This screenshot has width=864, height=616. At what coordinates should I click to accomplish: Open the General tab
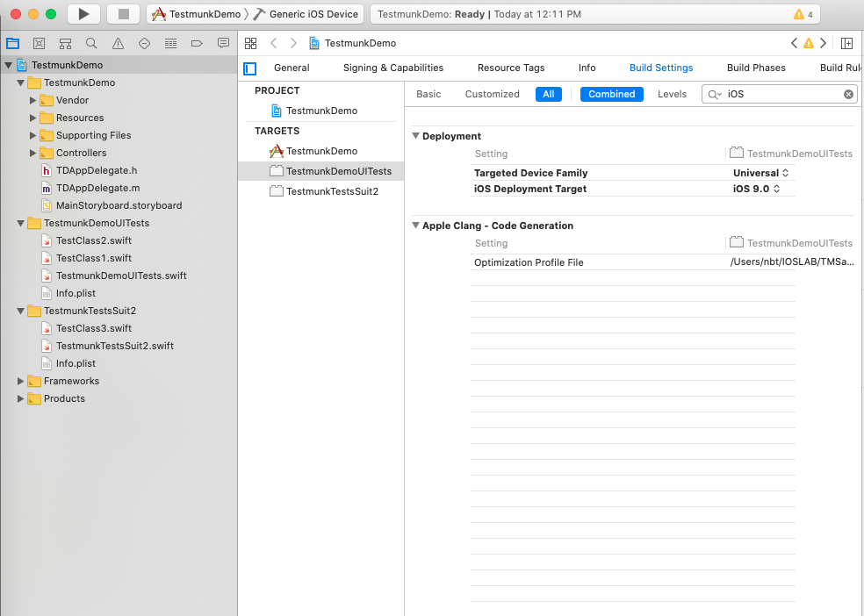pyautogui.click(x=292, y=68)
